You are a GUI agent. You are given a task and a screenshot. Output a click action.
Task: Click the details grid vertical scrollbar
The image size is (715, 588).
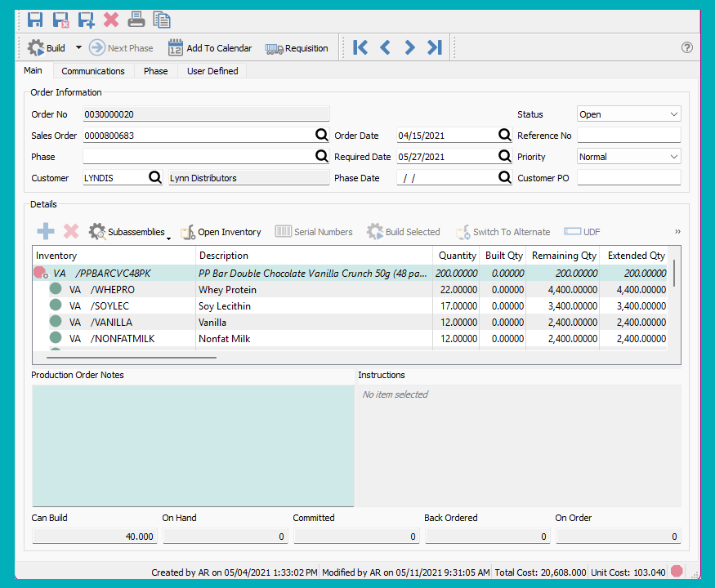(x=674, y=273)
